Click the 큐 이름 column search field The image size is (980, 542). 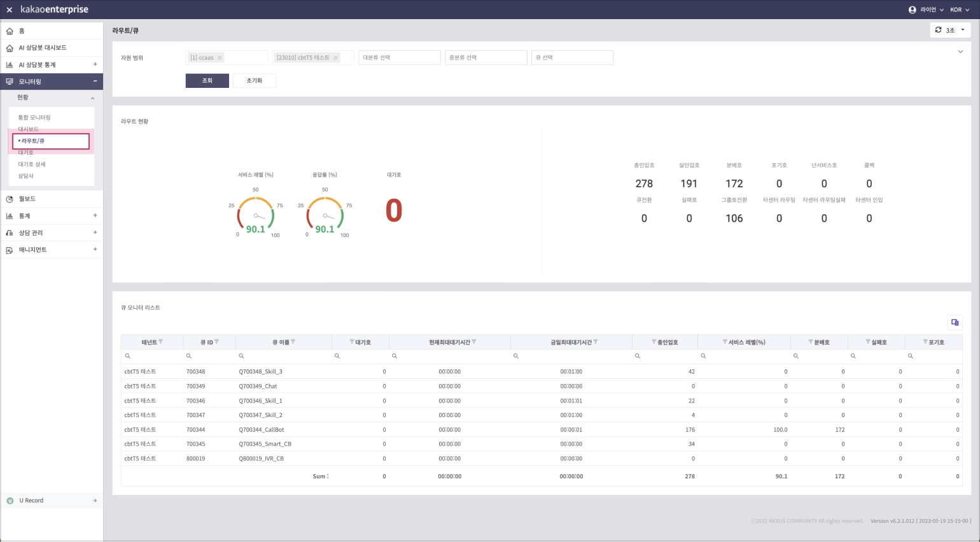coord(286,356)
